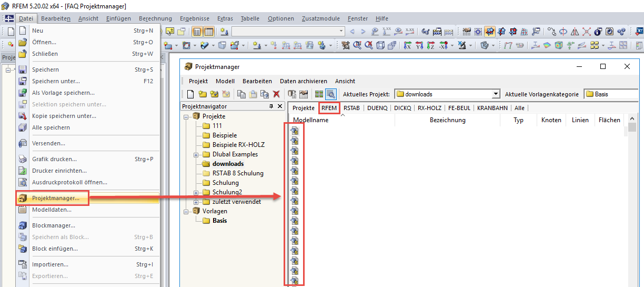This screenshot has height=287, width=644.
Task: Select the Alle tab
Action: [519, 108]
